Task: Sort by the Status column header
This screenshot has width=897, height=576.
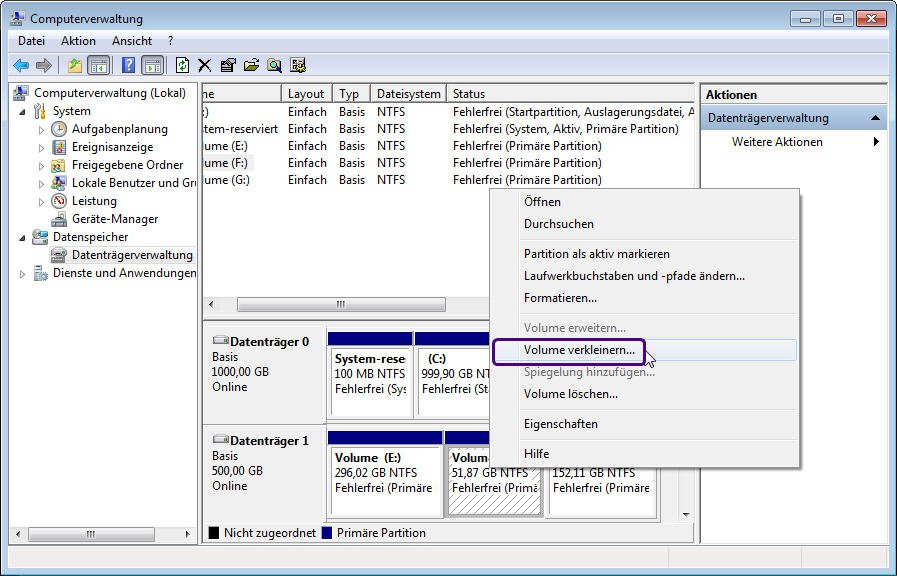Action: (570, 94)
